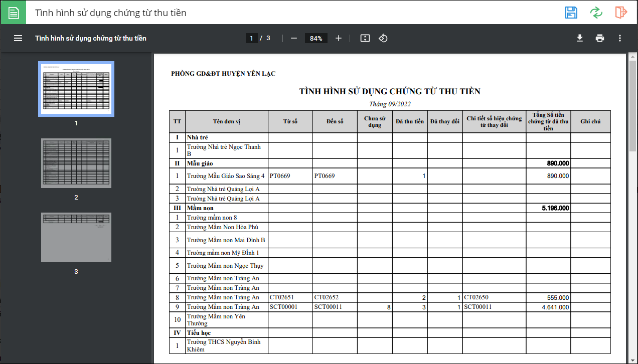Click 'Trường Mầm Non Hòa Phú' cell

(226, 227)
